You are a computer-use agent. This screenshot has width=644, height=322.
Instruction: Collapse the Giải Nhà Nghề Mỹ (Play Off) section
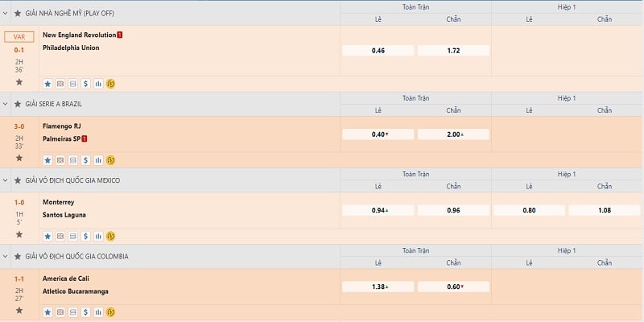click(6, 14)
